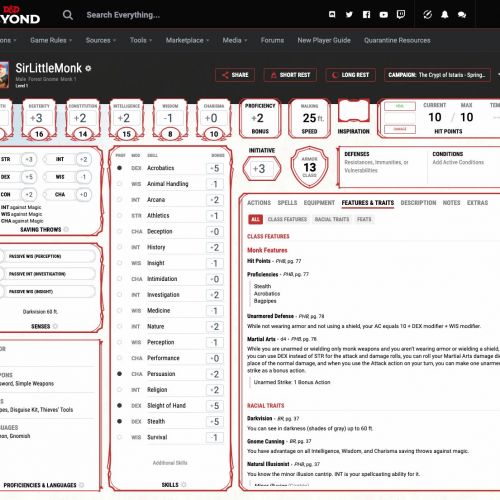The image size is (500, 500).
Task: Open the Twitch icon in header
Action: click(x=401, y=14)
